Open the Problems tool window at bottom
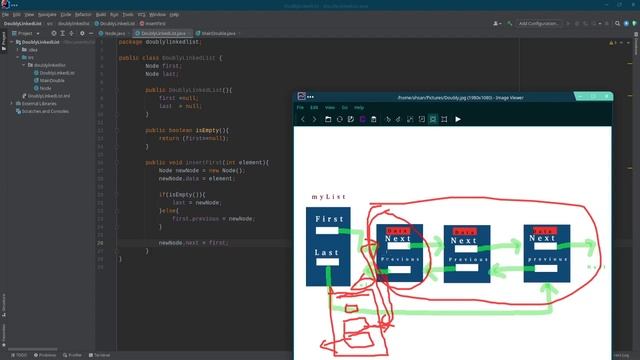Image resolution: width=640 pixels, height=360 pixels. tap(45, 355)
